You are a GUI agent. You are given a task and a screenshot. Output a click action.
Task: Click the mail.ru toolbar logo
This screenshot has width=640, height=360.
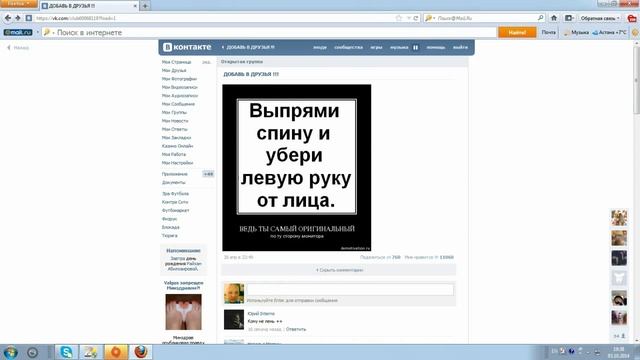(18, 32)
